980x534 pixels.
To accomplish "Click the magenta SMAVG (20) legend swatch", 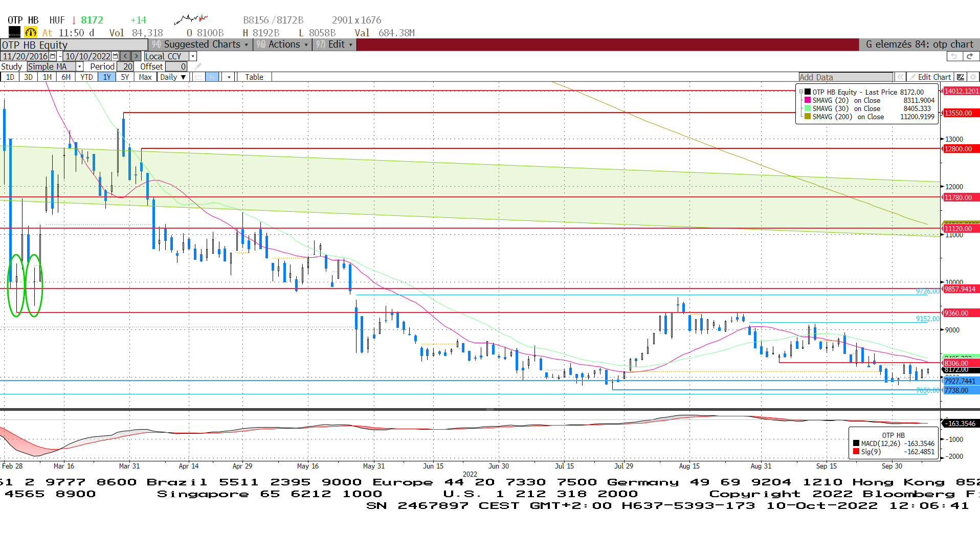I will tap(808, 100).
